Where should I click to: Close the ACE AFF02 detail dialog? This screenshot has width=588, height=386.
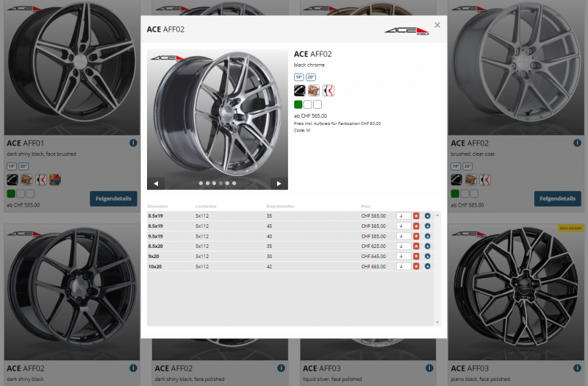[x=437, y=25]
